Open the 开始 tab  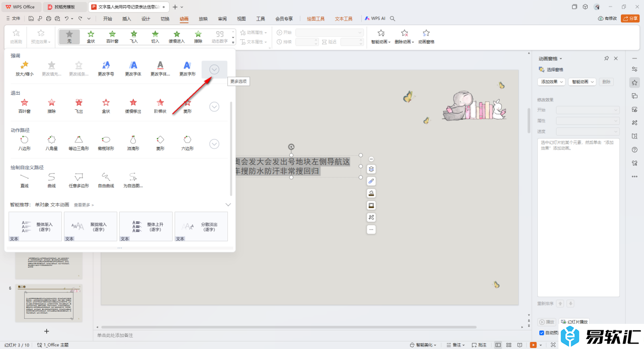click(108, 19)
